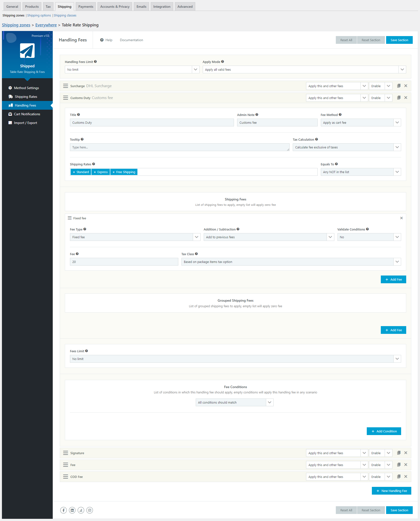This screenshot has width=420, height=521.
Task: Open the Enable dropdown for COD Fee
Action: [381, 477]
